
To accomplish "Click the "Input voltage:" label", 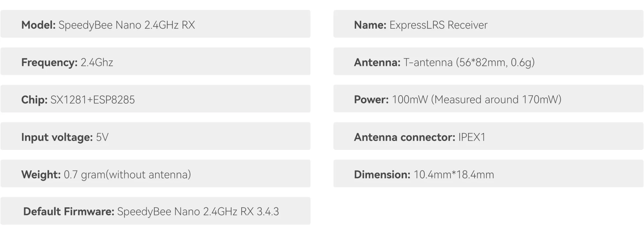I will [x=57, y=137].
